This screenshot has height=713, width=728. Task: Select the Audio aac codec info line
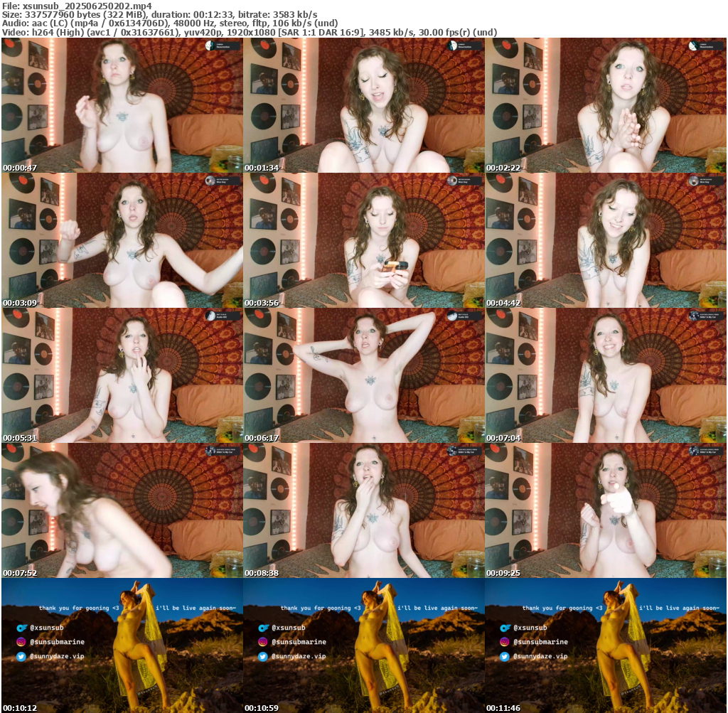pos(170,23)
